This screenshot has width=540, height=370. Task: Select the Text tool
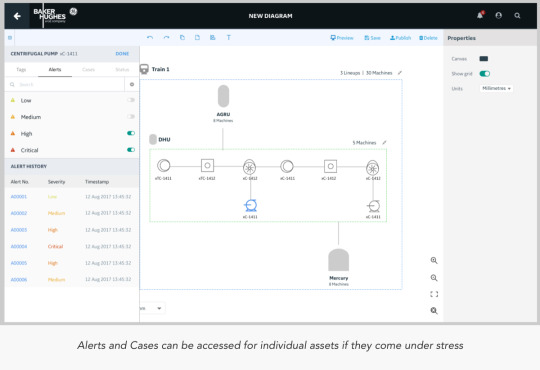pyautogui.click(x=228, y=38)
